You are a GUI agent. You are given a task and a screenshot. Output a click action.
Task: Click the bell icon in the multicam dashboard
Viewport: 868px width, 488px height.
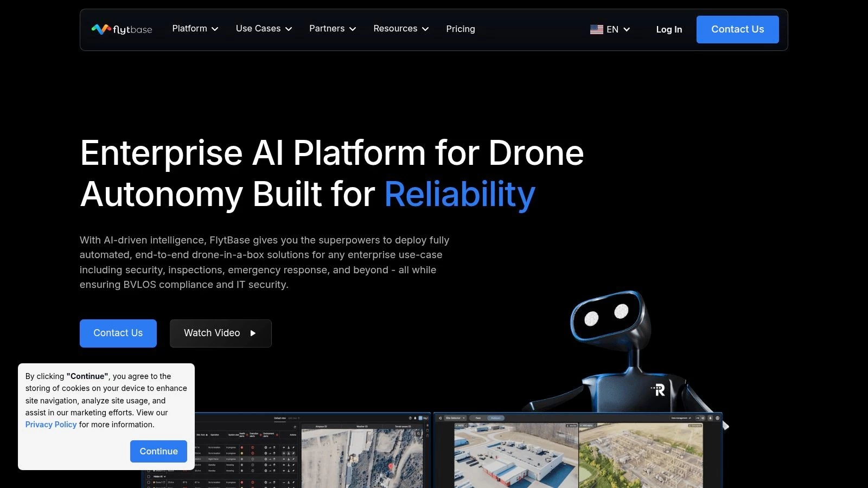point(710,418)
